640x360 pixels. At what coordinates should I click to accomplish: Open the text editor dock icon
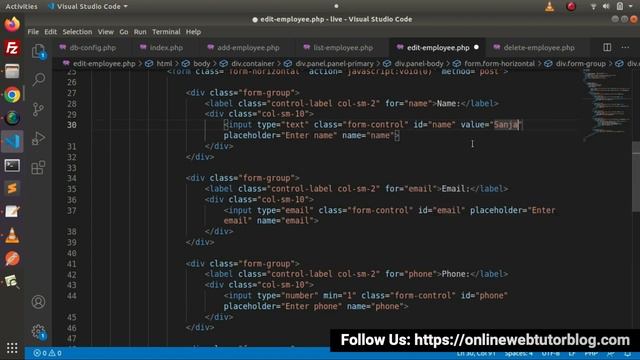pyautogui.click(x=12, y=212)
